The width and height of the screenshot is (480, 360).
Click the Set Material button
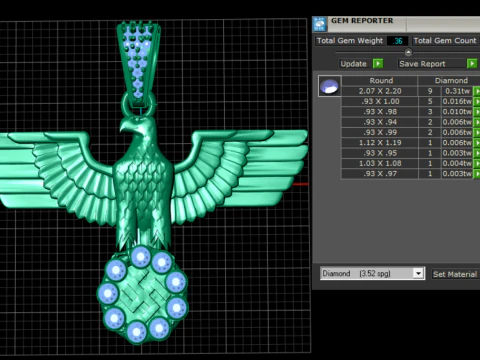[455, 274]
